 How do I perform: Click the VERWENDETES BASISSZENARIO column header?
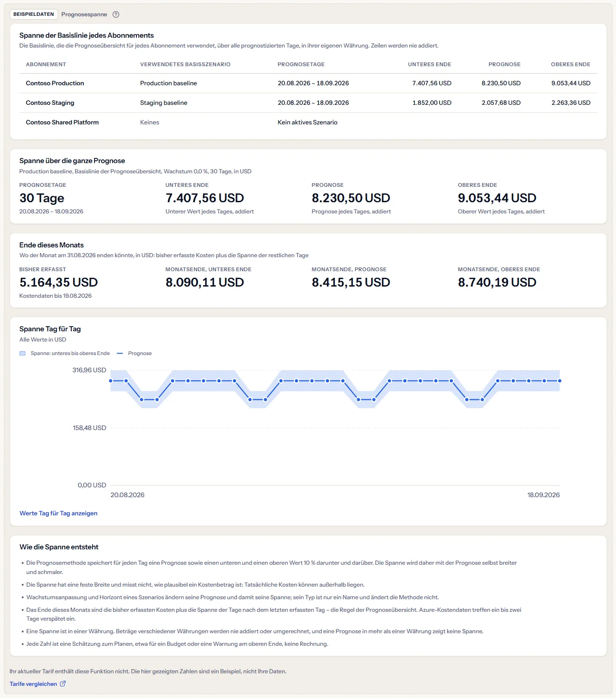click(185, 64)
